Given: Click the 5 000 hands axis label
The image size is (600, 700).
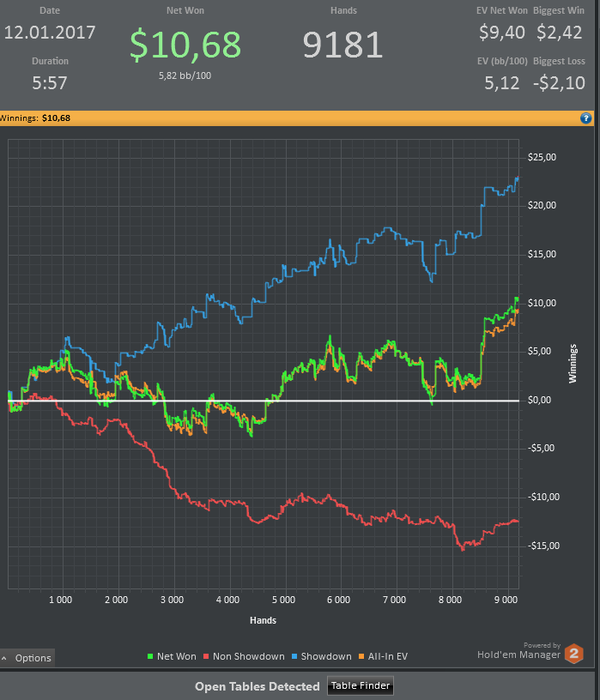Looking at the screenshot, I should pyautogui.click(x=283, y=600).
